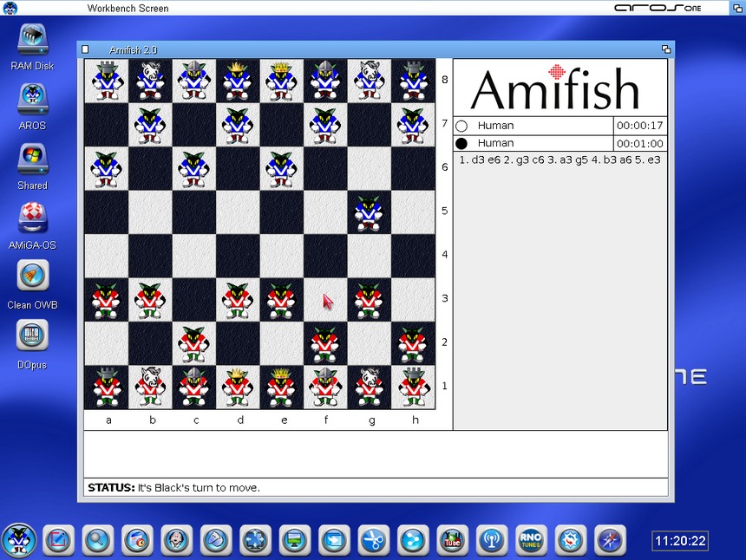Pick the black king on e8
This screenshot has width=746, height=560.
[282, 81]
